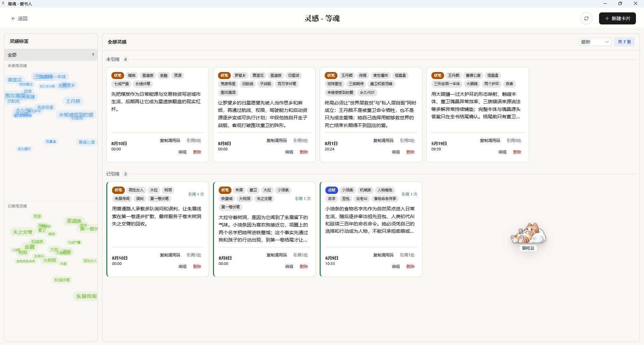Copy call code on the 8月1日 card
The image size is (644, 345).
pyautogui.click(x=383, y=141)
